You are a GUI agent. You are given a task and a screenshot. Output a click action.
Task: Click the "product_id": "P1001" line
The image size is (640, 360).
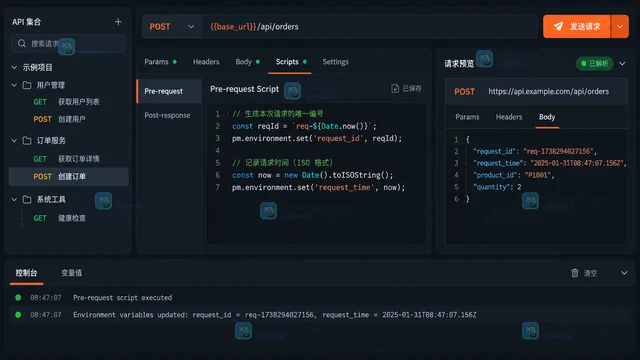(x=514, y=175)
